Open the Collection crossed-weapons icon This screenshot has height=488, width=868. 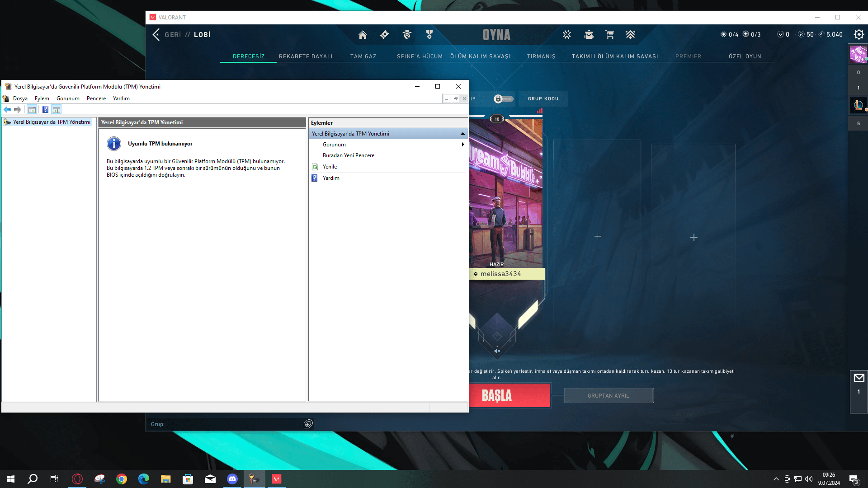(567, 35)
